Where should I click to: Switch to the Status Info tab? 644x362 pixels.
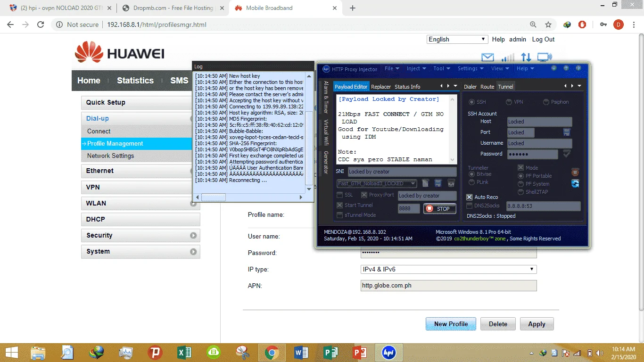pyautogui.click(x=407, y=87)
